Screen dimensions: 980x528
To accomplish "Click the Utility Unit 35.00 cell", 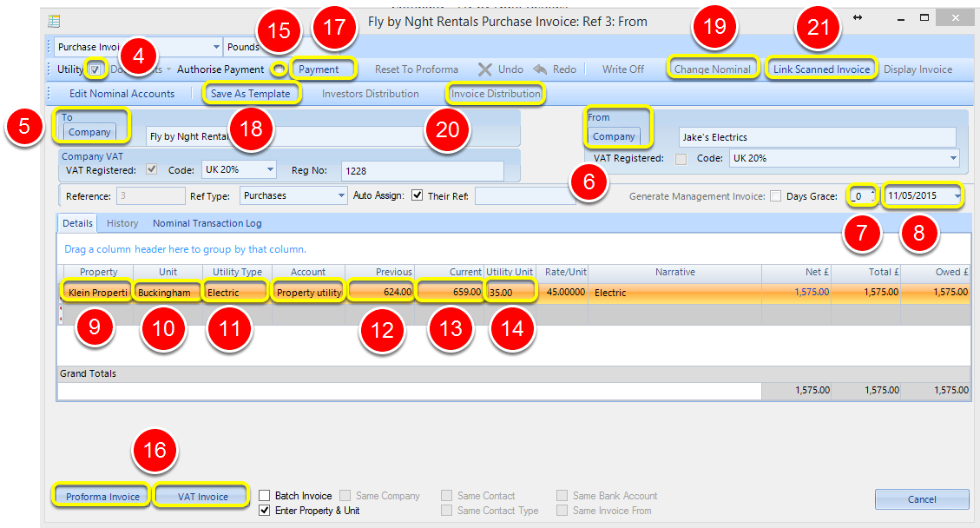I will [510, 292].
